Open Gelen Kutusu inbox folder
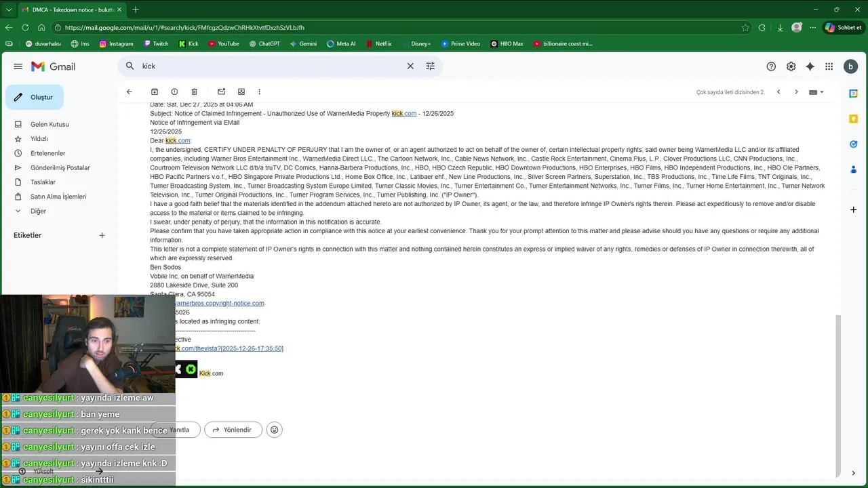This screenshot has width=868, height=488. click(50, 125)
